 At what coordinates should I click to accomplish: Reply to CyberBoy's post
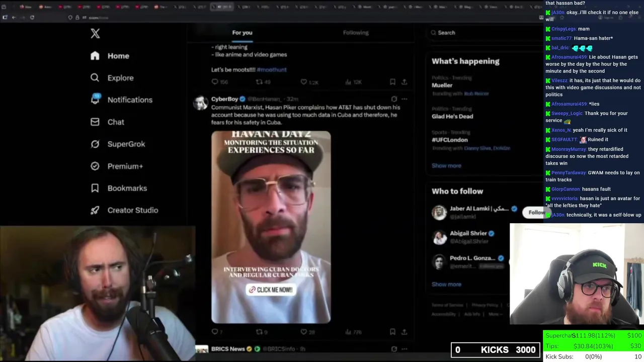pos(215,332)
